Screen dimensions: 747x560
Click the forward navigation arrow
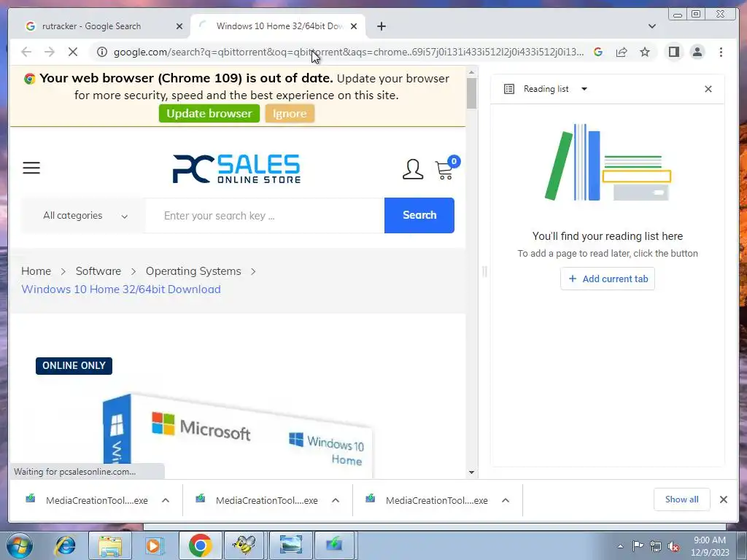tap(50, 52)
